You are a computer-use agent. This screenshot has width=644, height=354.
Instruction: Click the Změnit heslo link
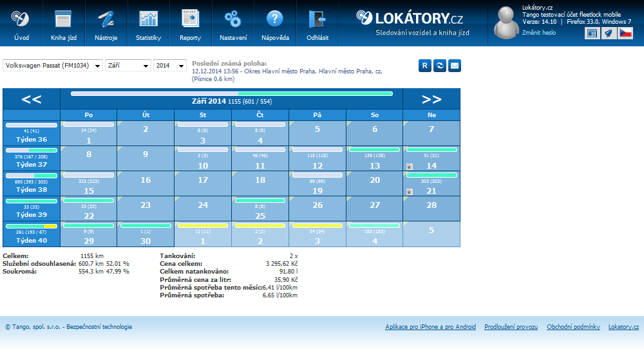pos(538,32)
